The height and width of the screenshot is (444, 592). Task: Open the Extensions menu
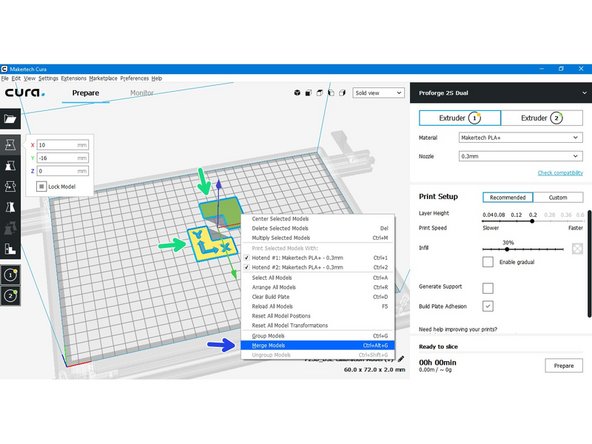coord(74,79)
